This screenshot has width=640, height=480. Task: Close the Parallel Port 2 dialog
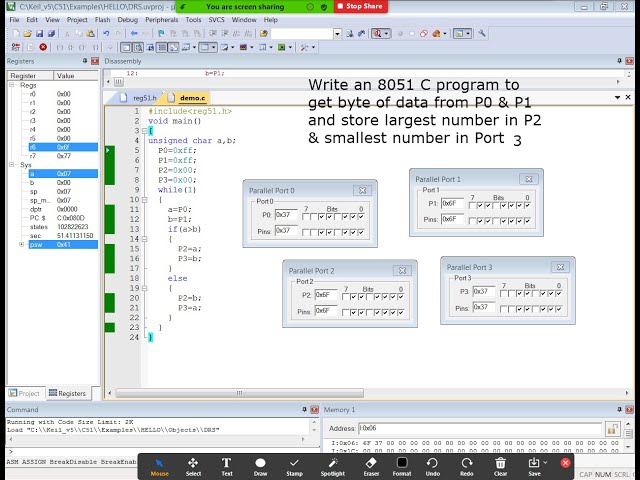point(402,270)
